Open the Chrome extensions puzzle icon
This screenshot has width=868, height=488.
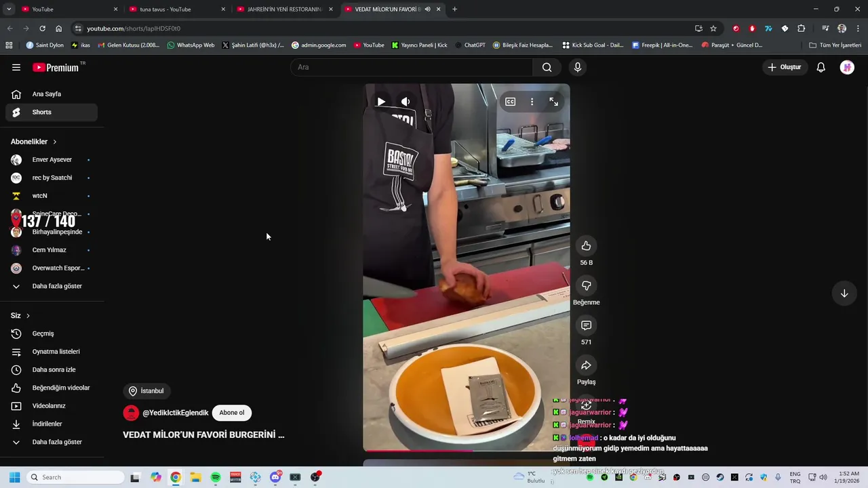(801, 28)
